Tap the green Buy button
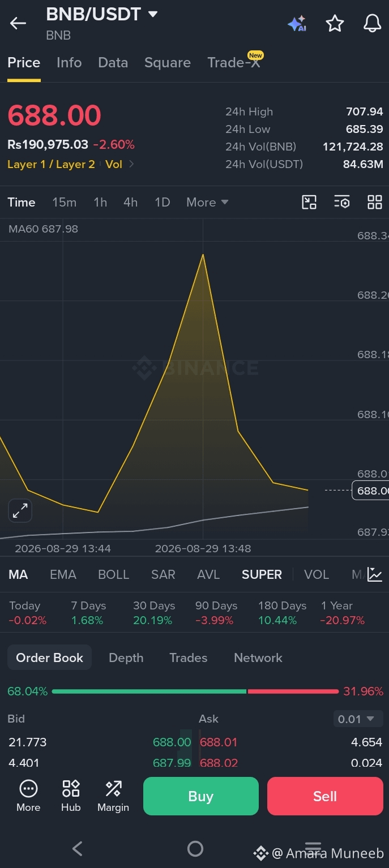Image resolution: width=389 pixels, height=868 pixels. (x=201, y=796)
